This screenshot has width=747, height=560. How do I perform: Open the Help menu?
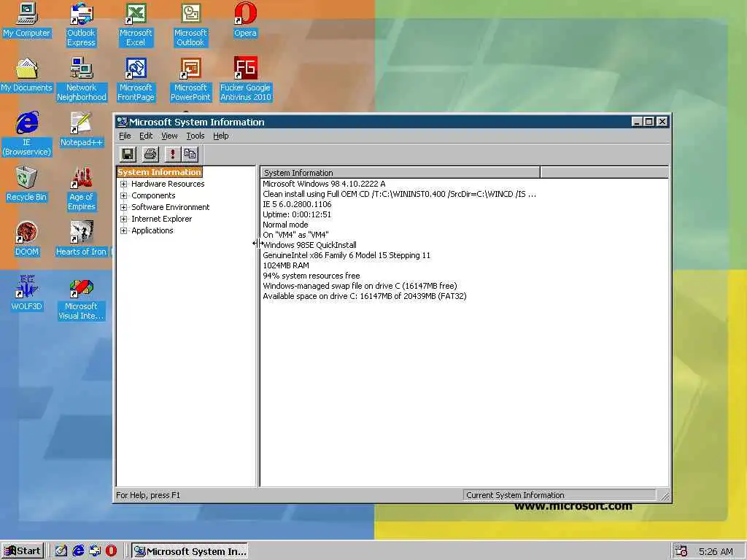(220, 136)
